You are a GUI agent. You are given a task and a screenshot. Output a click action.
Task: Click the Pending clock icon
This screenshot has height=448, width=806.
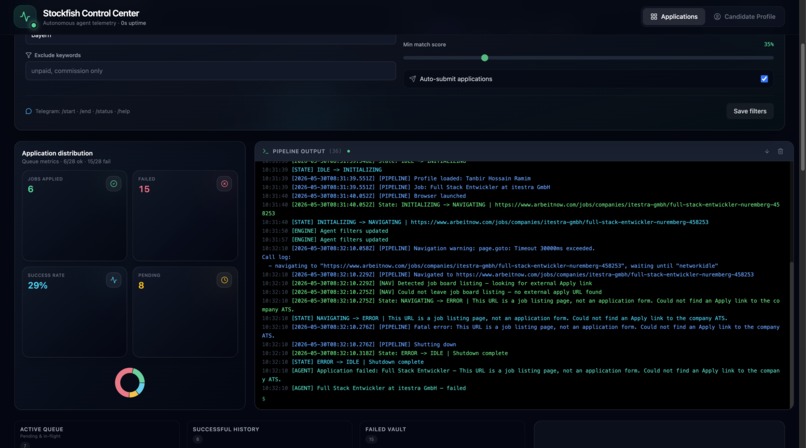224,280
